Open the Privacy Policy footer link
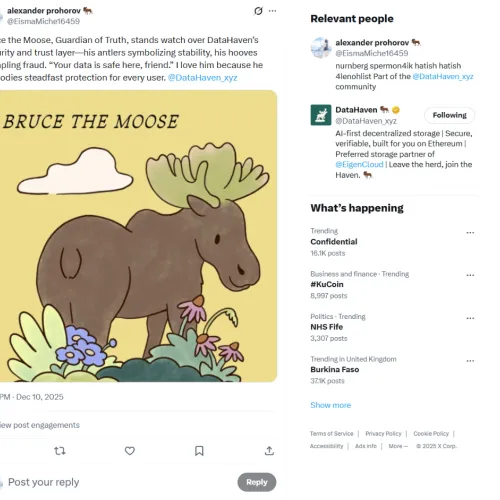 click(x=383, y=434)
